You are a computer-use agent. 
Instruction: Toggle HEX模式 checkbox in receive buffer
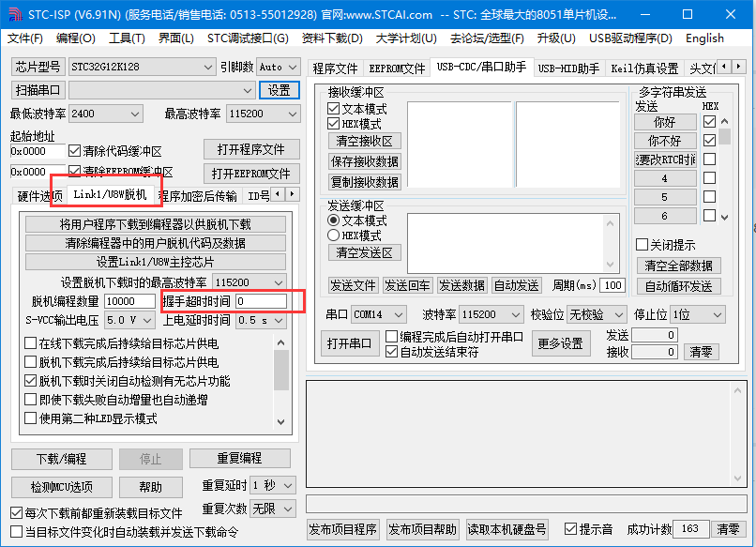333,124
